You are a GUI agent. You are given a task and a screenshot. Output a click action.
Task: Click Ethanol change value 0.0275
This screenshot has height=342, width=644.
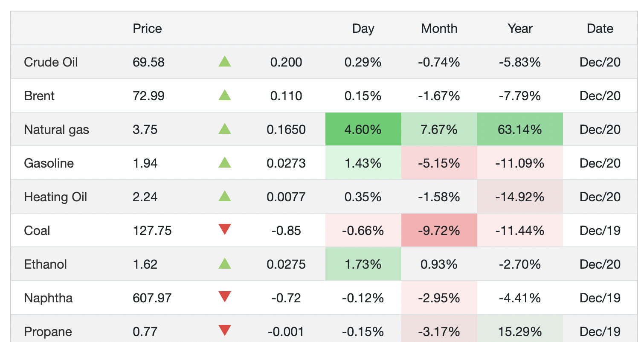coord(286,264)
